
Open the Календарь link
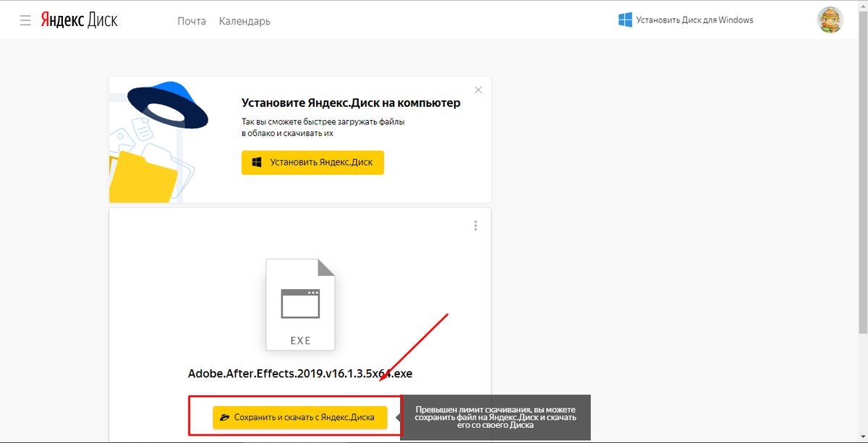coord(244,21)
